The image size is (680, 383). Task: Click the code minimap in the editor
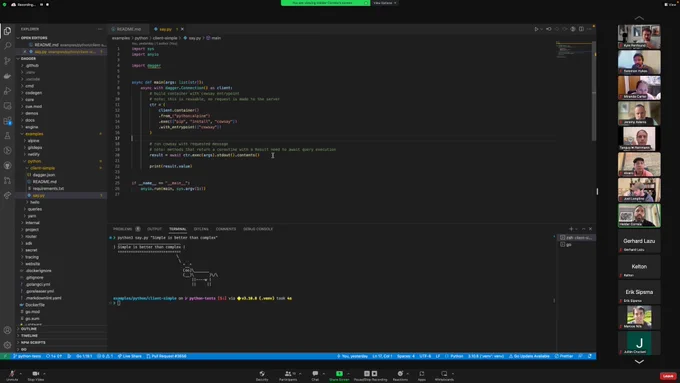click(574, 50)
